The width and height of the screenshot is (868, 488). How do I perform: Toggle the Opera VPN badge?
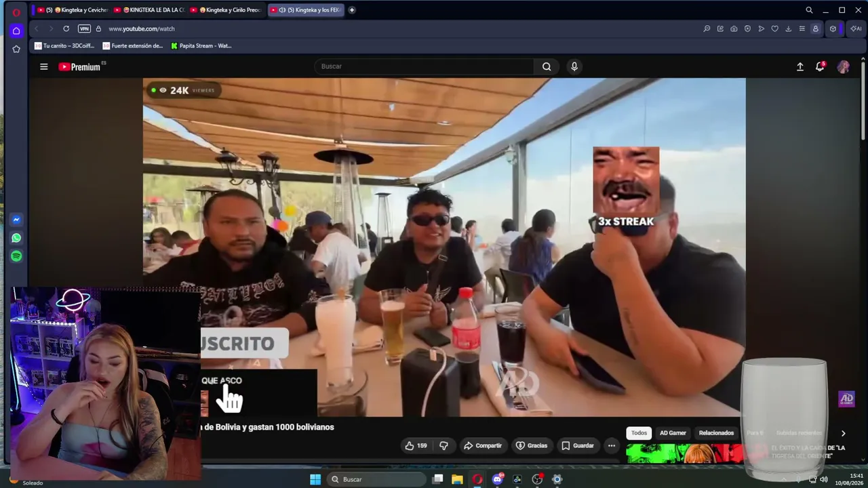tap(84, 28)
